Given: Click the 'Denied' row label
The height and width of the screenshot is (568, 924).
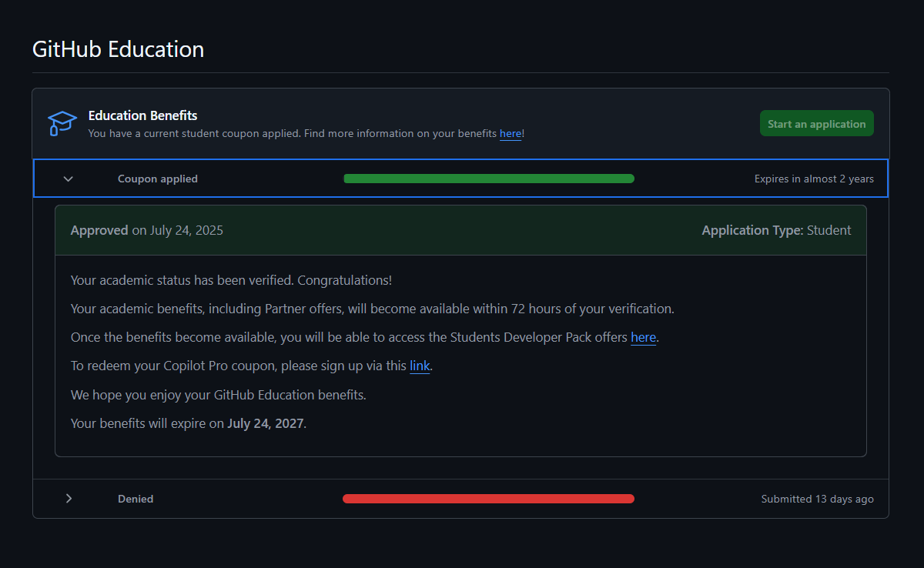Looking at the screenshot, I should point(136,499).
